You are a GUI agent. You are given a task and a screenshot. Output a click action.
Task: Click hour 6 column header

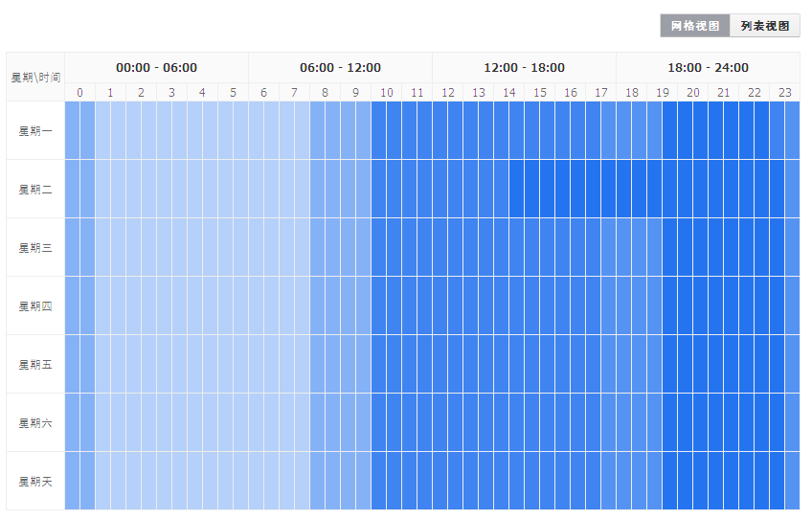pos(263,92)
